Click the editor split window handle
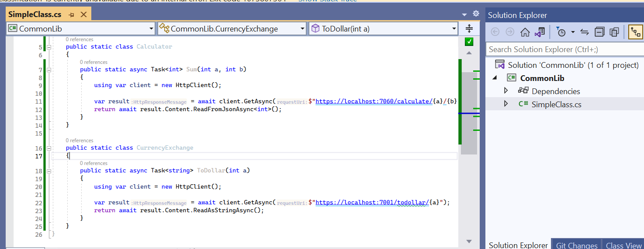 coord(469,29)
